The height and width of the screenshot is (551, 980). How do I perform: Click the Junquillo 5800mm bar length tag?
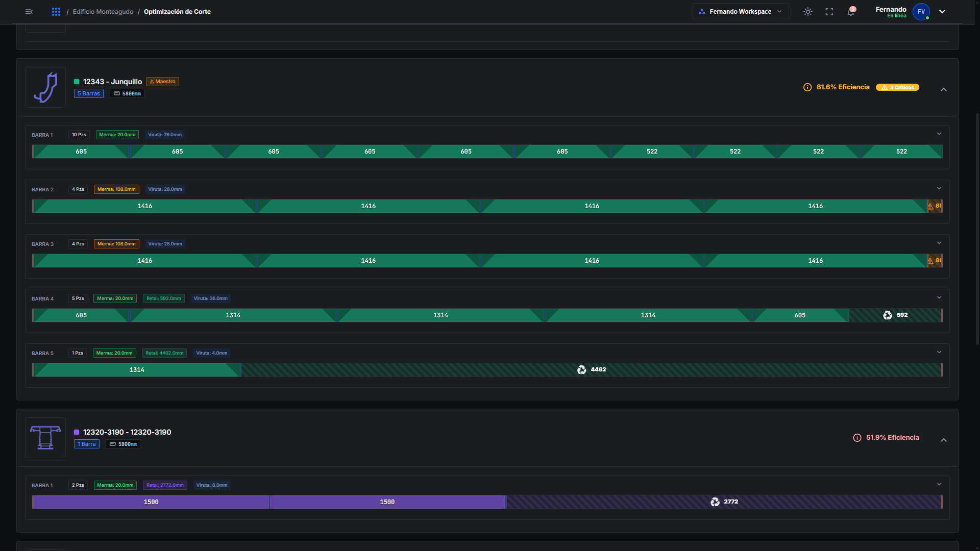pos(127,93)
